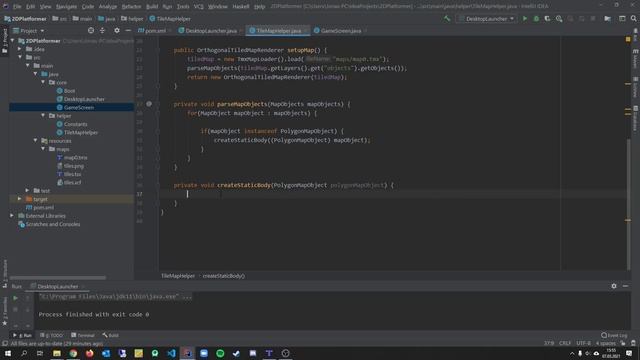Open Favorites star icon on left strip

pos(5,323)
